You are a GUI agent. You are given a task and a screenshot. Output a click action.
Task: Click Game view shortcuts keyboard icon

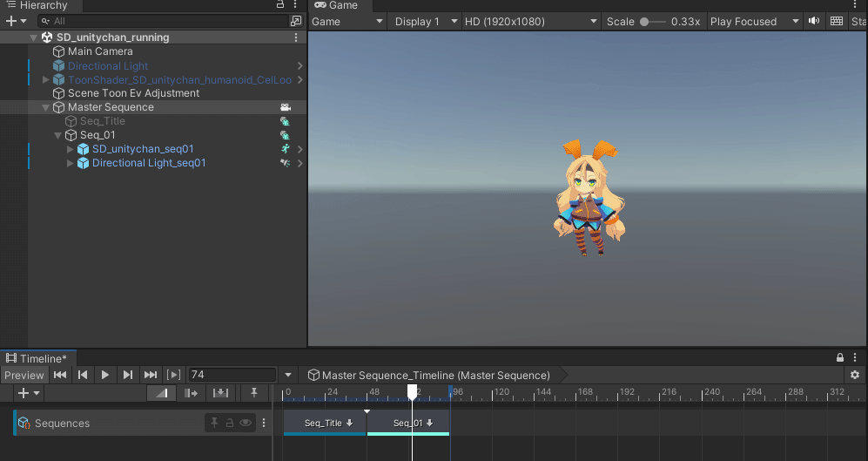tap(837, 21)
